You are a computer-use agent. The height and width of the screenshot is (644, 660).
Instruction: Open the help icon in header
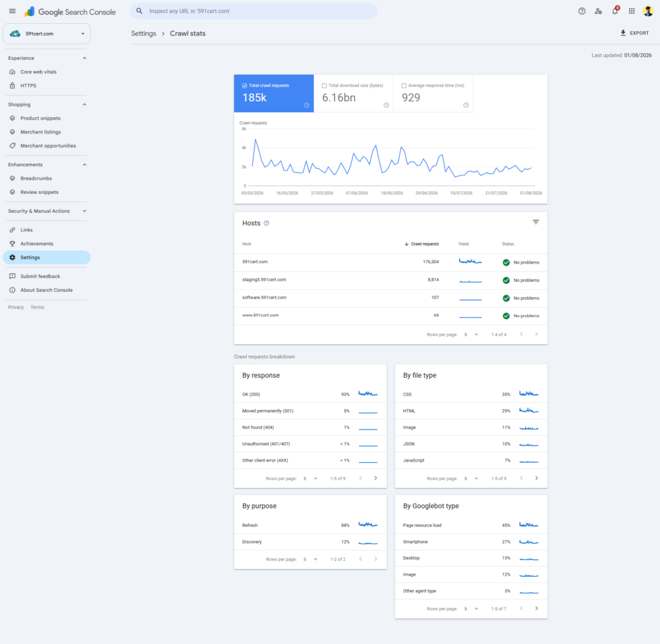[582, 12]
